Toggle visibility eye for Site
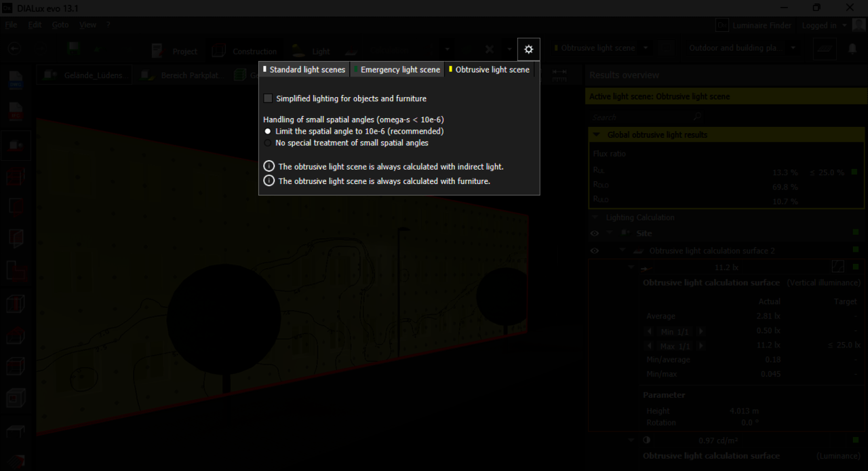 click(x=595, y=233)
